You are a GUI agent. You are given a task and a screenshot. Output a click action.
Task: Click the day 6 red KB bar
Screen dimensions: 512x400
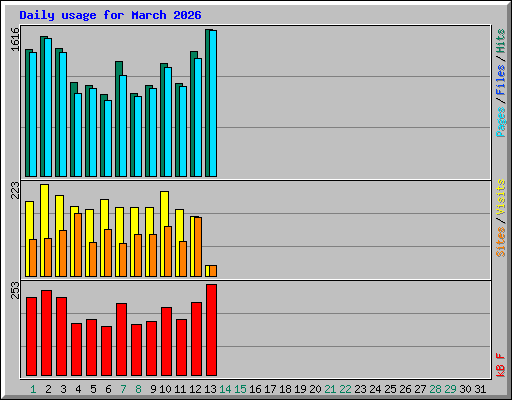click(106, 351)
